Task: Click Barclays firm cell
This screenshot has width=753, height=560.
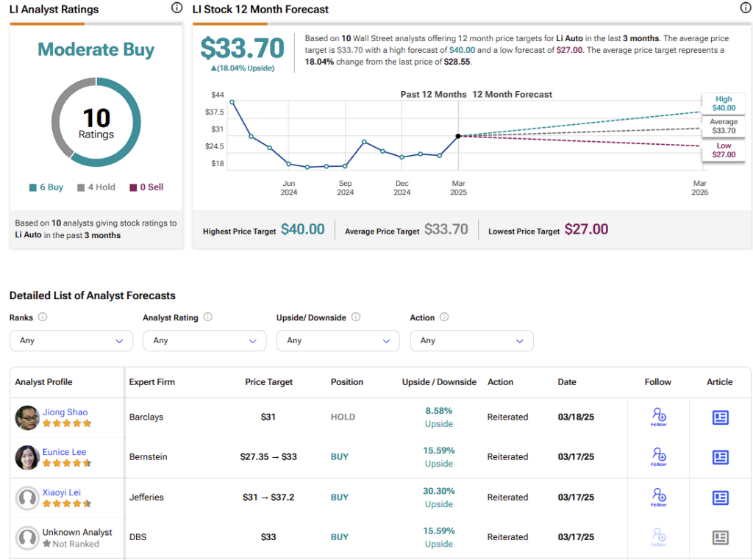Action: point(146,417)
